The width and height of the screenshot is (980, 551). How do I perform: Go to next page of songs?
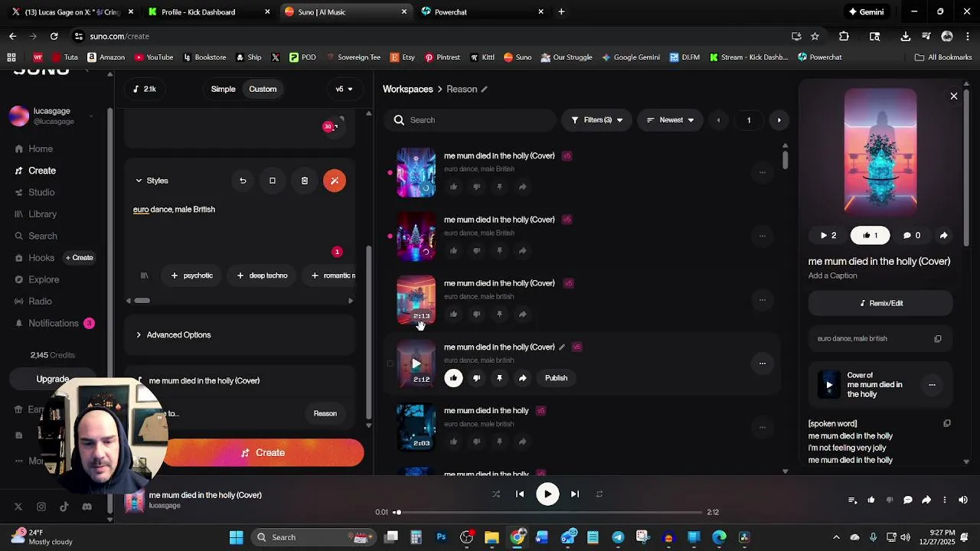pyautogui.click(x=779, y=120)
